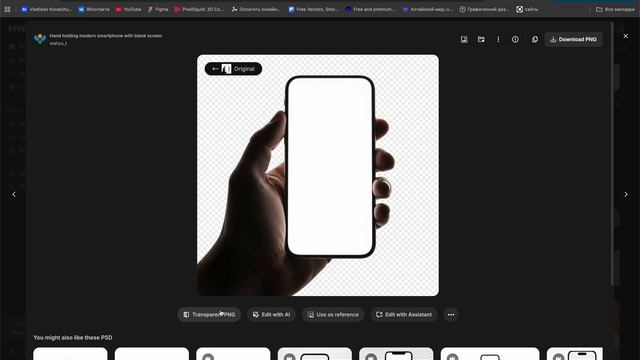The height and width of the screenshot is (360, 640).
Task: Click Use as reference button
Action: click(x=333, y=315)
